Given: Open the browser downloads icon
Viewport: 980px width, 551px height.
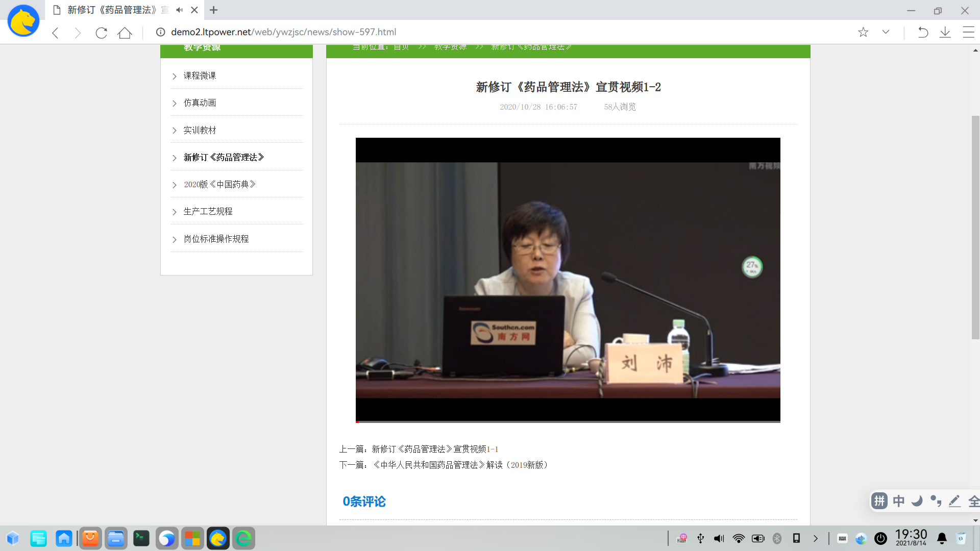Looking at the screenshot, I should pyautogui.click(x=945, y=32).
